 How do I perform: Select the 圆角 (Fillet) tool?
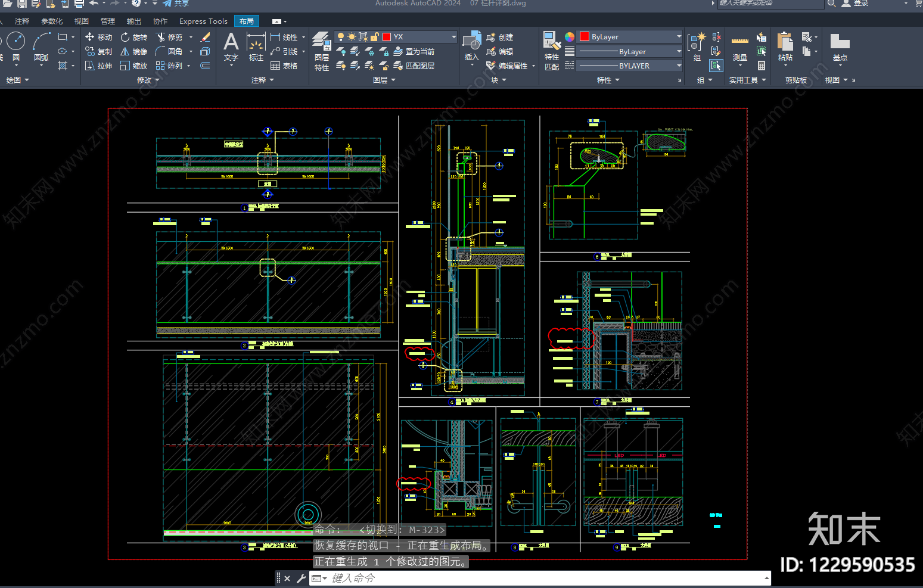tap(169, 51)
